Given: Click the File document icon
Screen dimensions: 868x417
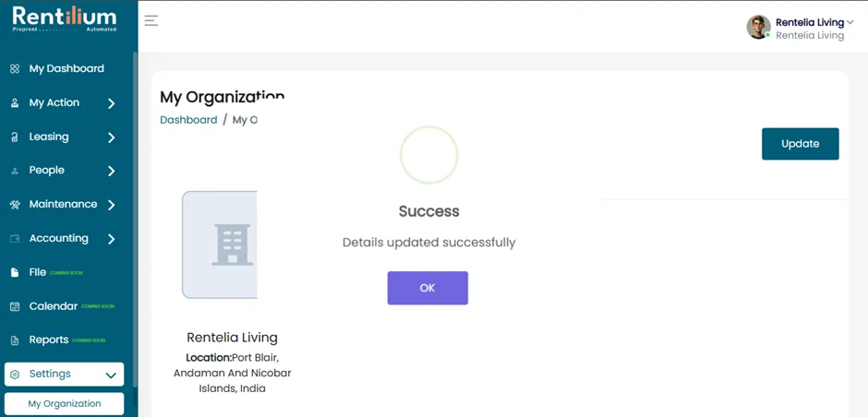Looking at the screenshot, I should [x=15, y=273].
